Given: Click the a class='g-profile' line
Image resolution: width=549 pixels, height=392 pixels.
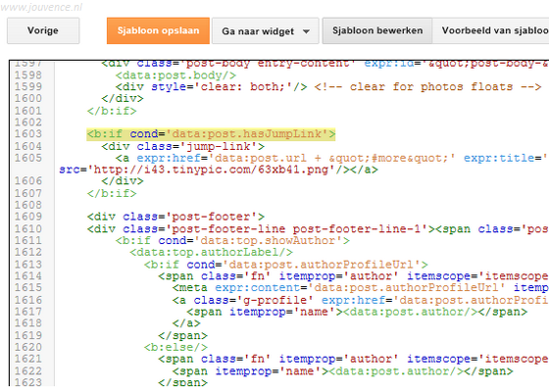Looking at the screenshot, I should point(361,300).
